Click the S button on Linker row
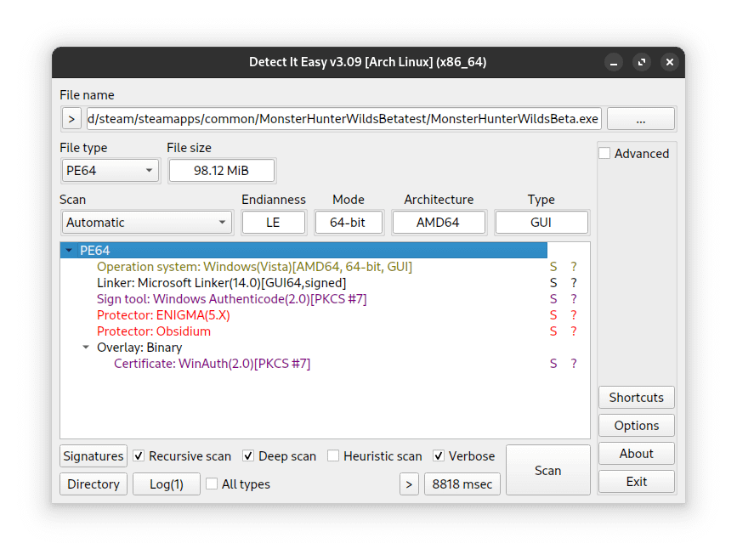Screen dimensions: 737x560 (x=553, y=283)
